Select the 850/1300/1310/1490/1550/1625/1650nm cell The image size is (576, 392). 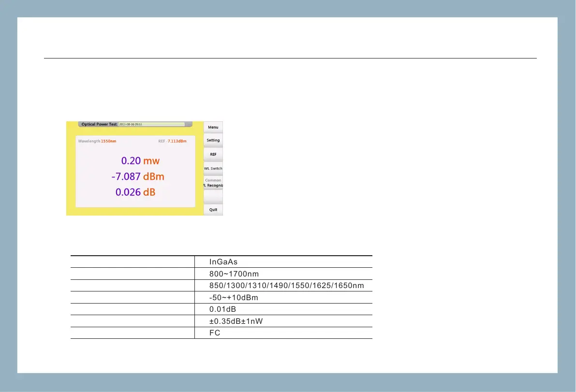point(283,286)
